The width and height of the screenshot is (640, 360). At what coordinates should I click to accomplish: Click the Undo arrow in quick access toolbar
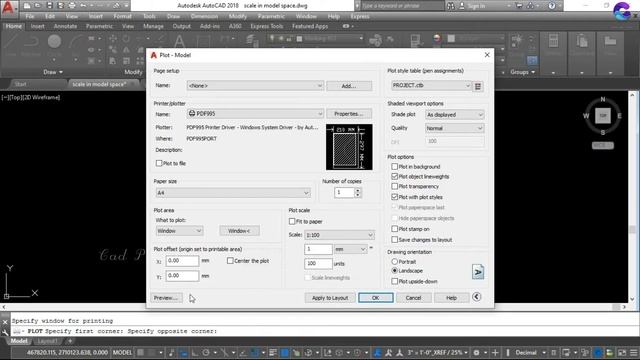coord(83,6)
